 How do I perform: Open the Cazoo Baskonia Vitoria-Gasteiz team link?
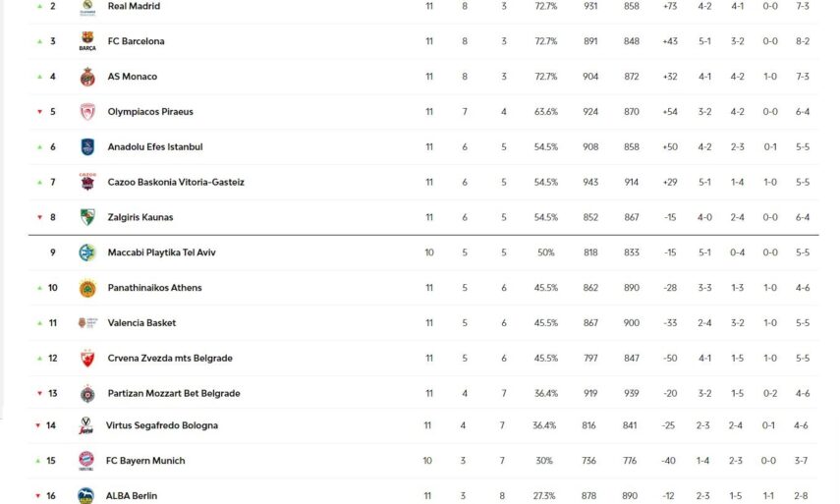click(176, 183)
